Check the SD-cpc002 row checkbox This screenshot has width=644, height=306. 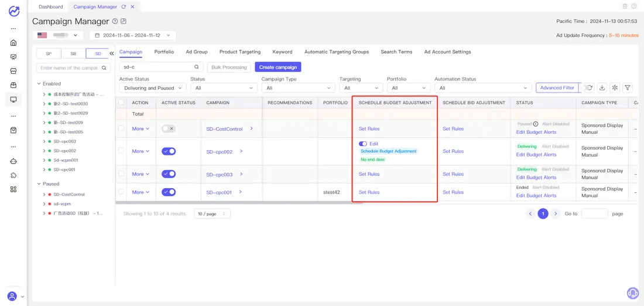tap(121, 151)
